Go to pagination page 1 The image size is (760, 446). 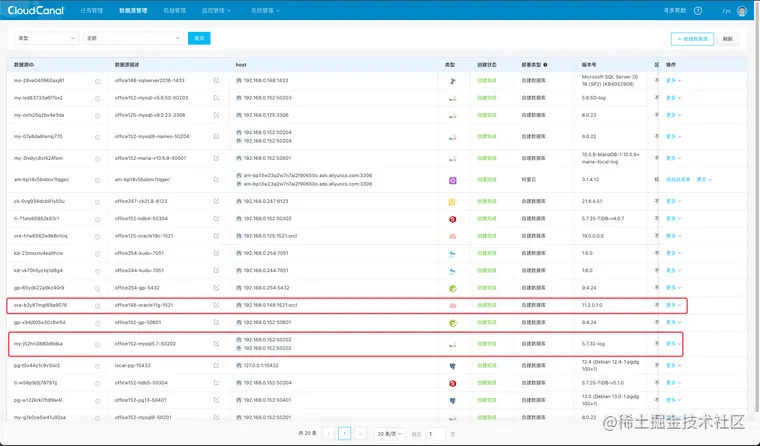(x=345, y=433)
